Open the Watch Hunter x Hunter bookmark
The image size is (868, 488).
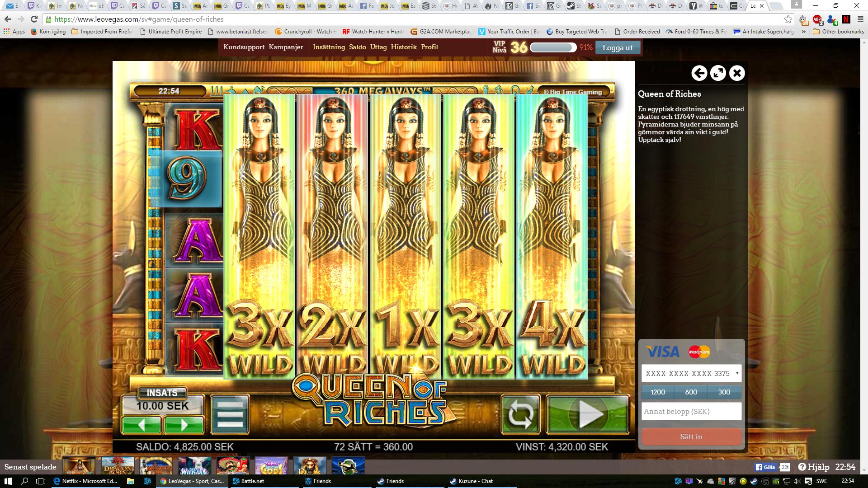[373, 32]
